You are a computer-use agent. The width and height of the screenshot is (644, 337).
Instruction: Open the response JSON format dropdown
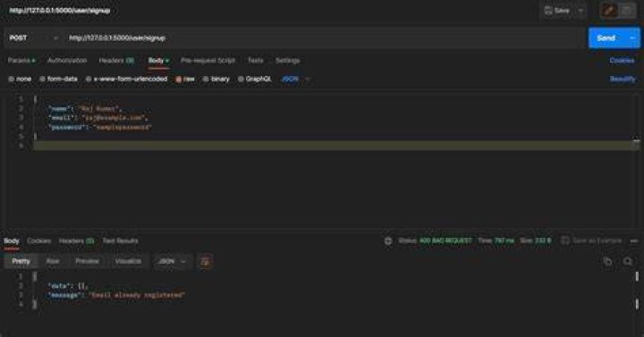[173, 261]
